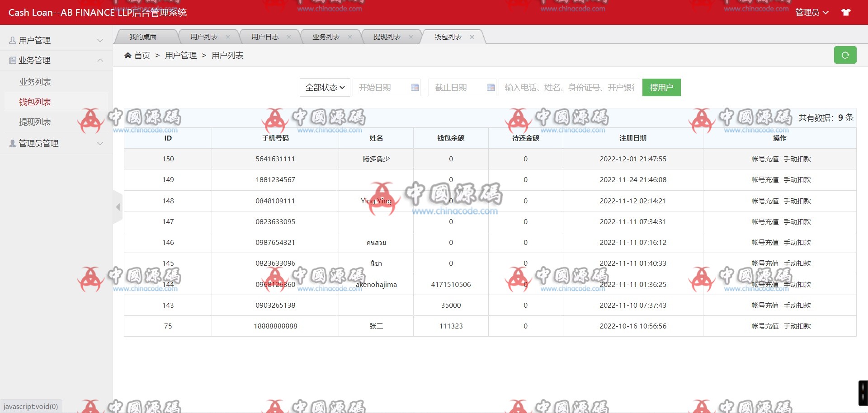Close the 用户日志 tab

coord(289,37)
